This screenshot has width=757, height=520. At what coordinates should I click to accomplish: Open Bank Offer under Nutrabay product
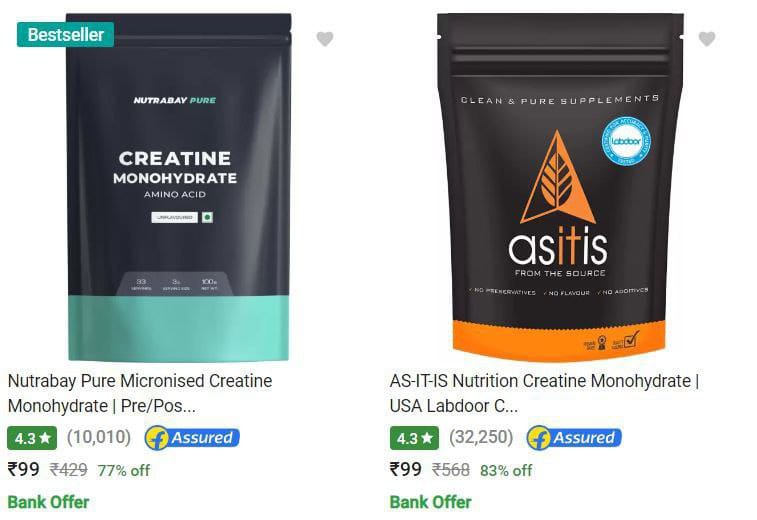click(x=48, y=502)
